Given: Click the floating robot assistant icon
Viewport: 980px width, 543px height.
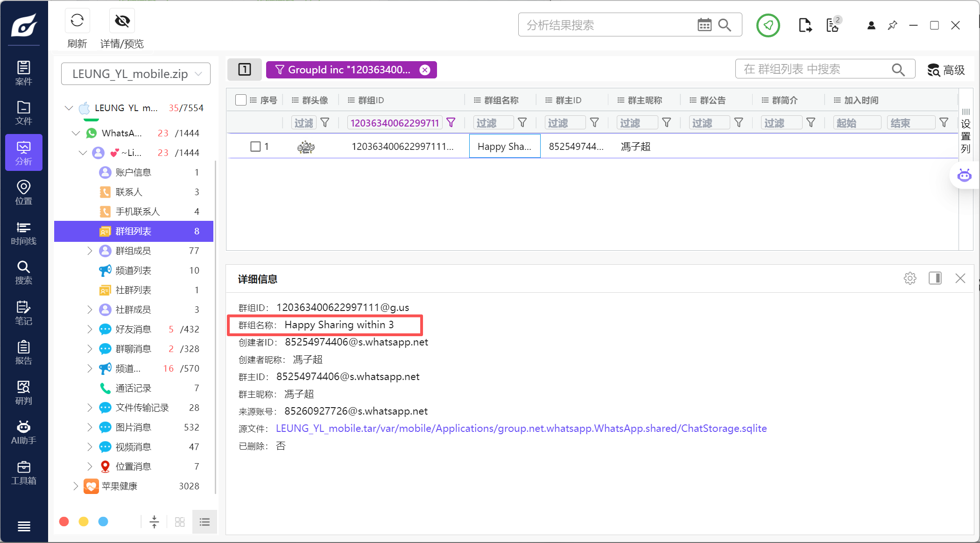Looking at the screenshot, I should [x=964, y=176].
